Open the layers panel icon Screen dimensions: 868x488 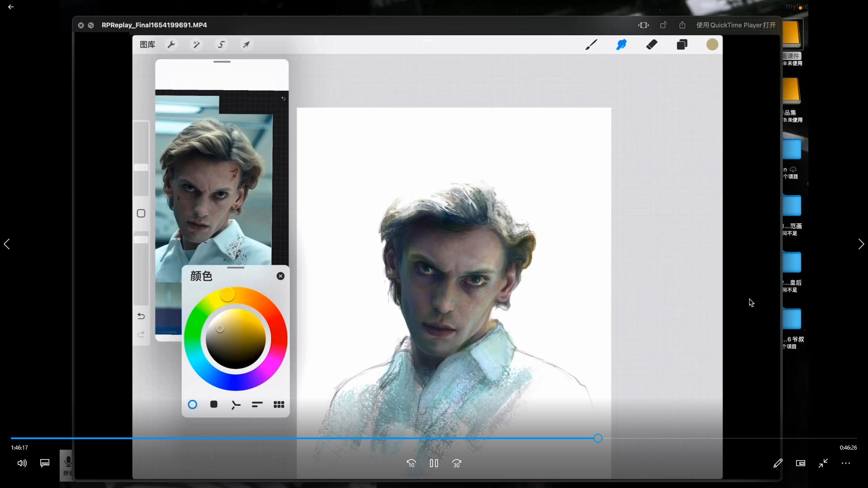[682, 44]
